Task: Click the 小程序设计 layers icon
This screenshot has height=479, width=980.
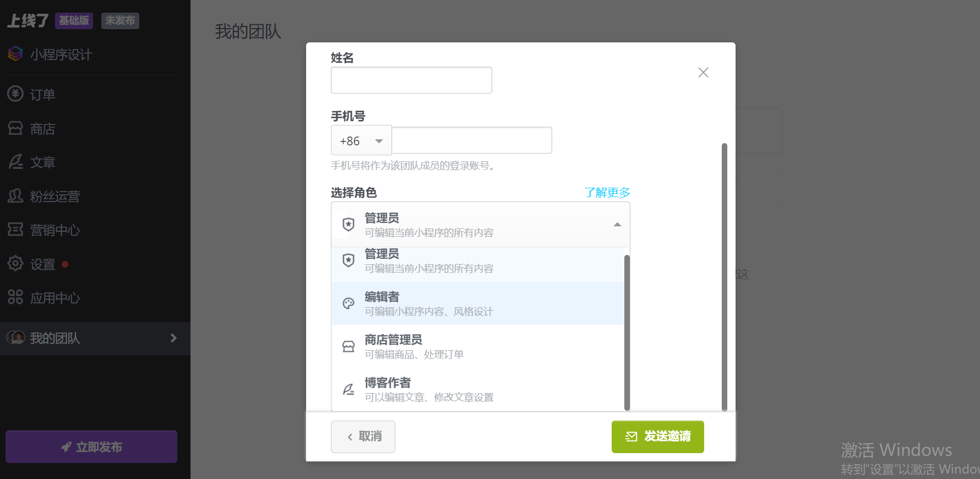Action: tap(15, 54)
